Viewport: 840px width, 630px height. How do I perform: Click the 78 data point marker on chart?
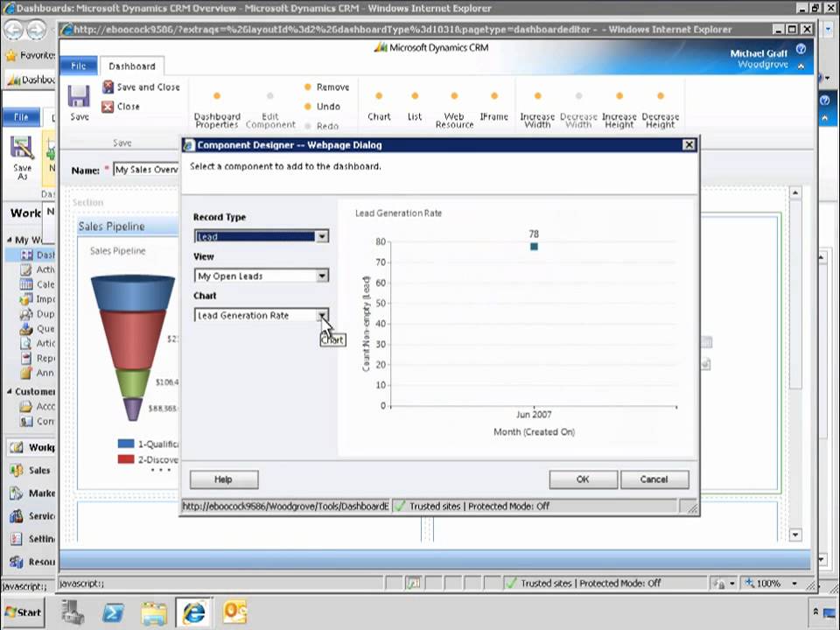pyautogui.click(x=534, y=247)
